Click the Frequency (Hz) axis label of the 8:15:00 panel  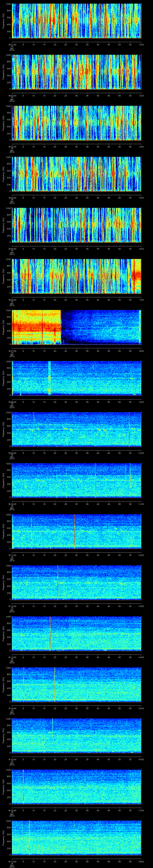[x=3, y=736]
